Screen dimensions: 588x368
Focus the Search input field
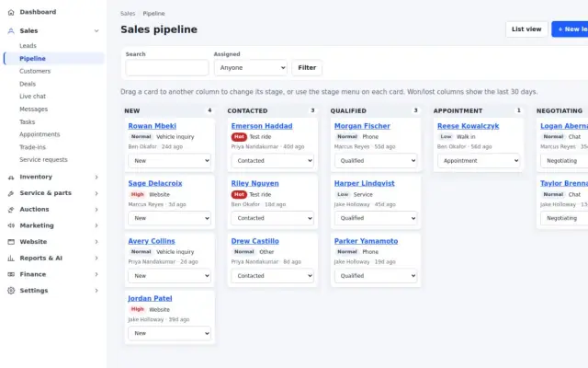pyautogui.click(x=167, y=68)
